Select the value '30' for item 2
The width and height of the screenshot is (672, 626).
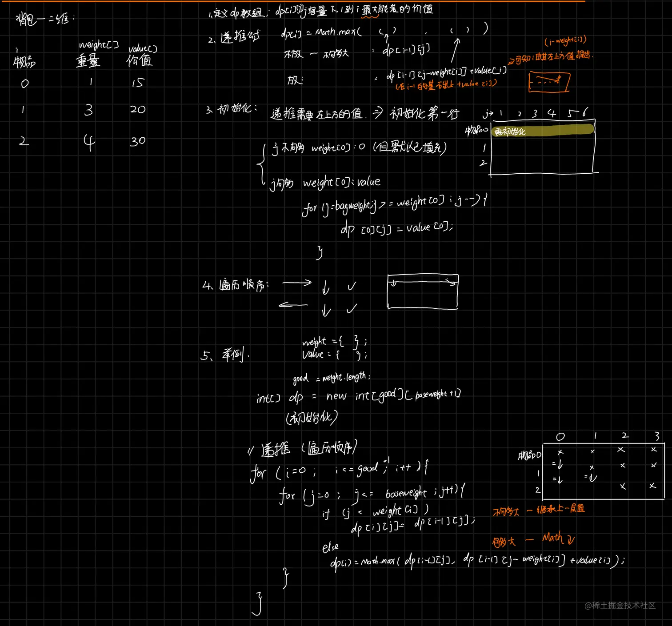[x=138, y=141]
